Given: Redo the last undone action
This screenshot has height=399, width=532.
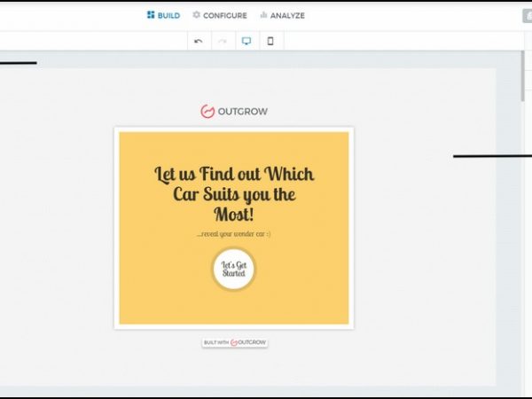Looking at the screenshot, I should (x=223, y=41).
